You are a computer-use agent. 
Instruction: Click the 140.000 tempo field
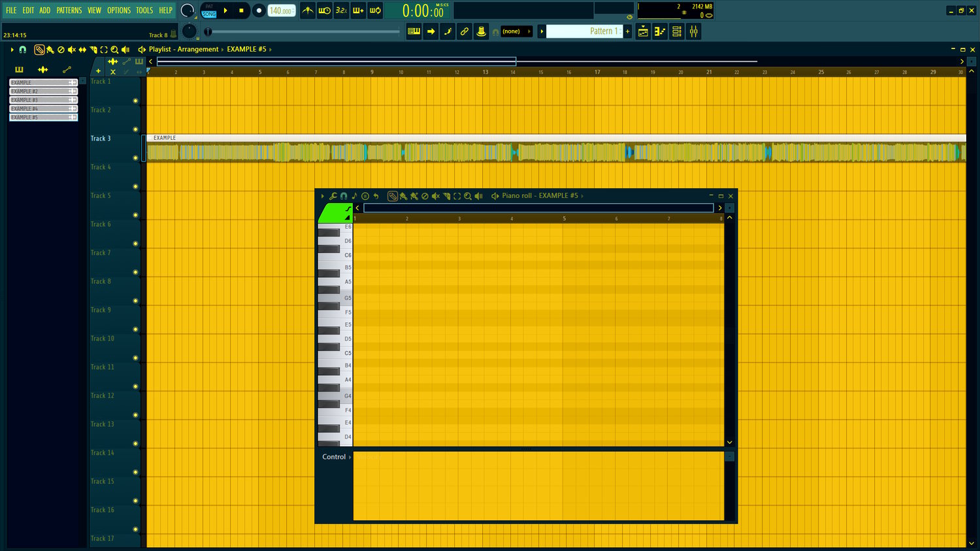point(282,10)
